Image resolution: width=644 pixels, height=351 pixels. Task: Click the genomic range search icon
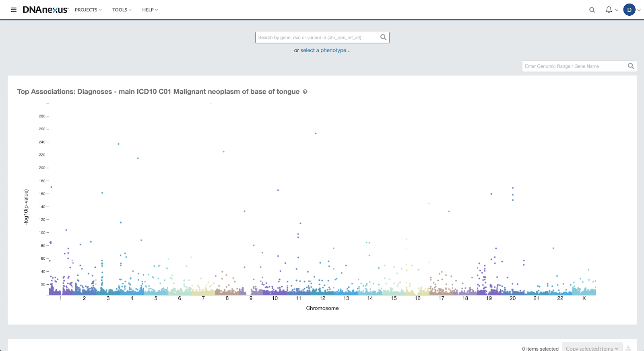631,66
